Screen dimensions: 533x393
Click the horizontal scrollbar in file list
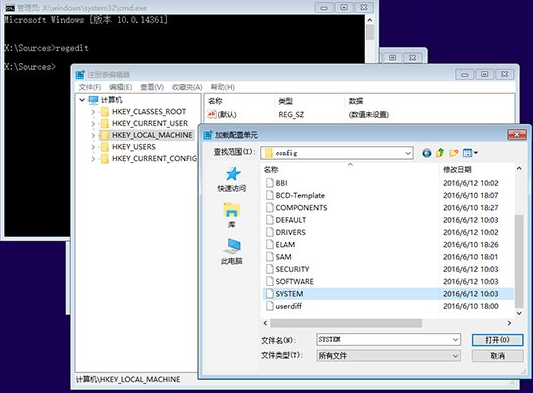[346, 323]
